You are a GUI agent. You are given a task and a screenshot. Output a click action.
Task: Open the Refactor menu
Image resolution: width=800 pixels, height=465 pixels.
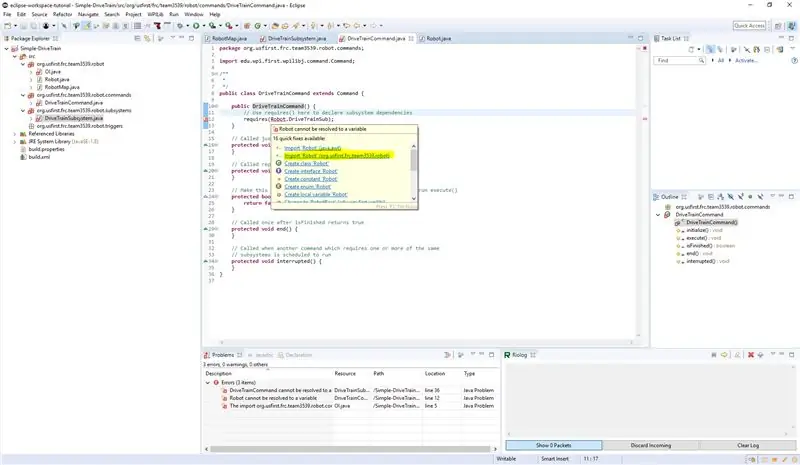(62, 14)
